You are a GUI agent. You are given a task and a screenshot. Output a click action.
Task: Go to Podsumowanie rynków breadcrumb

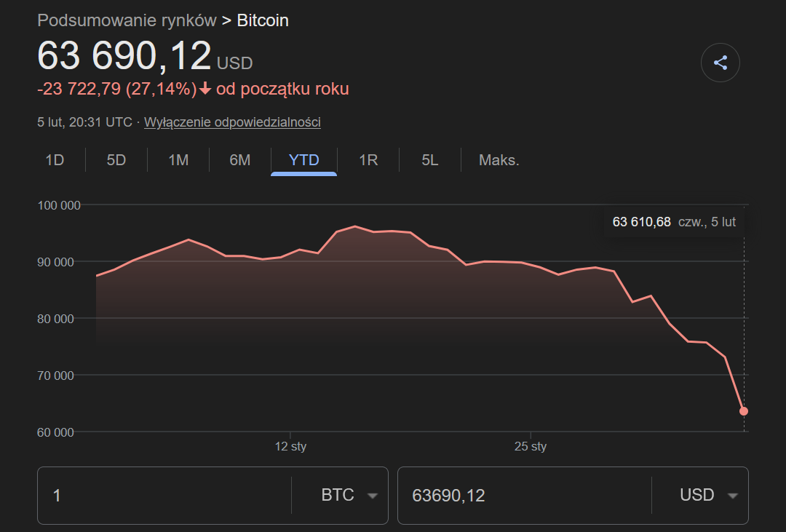127,20
